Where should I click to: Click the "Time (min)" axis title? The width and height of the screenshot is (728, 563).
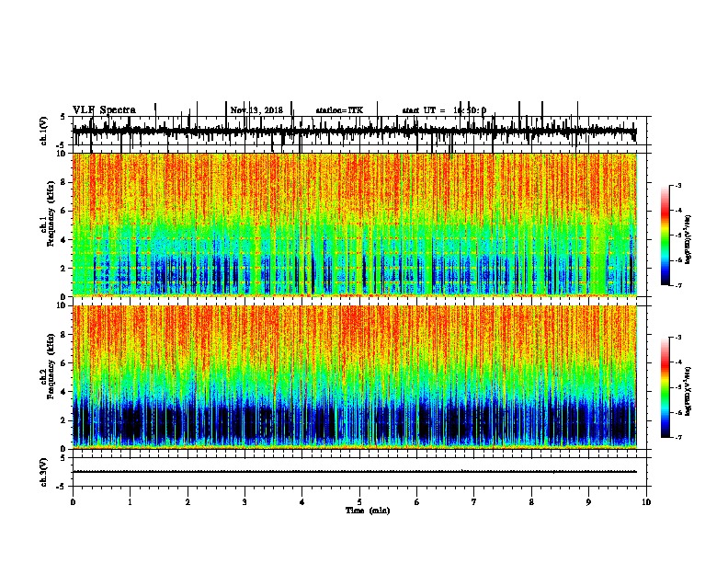click(368, 511)
